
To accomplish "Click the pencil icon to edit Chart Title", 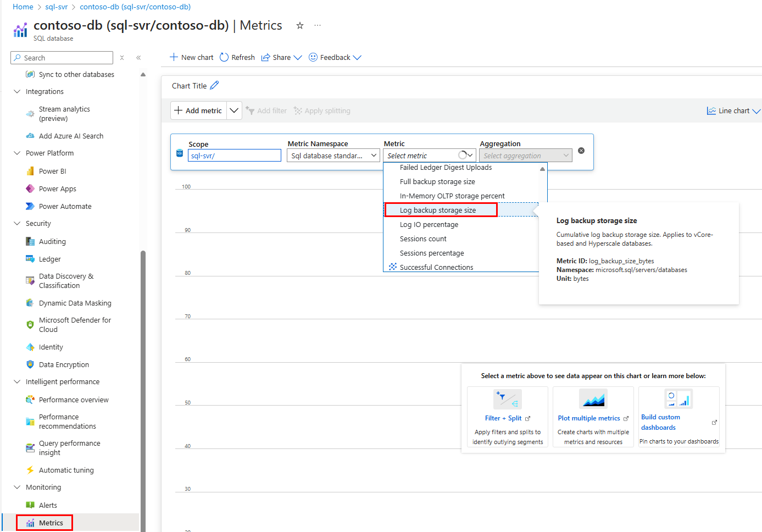I will pyautogui.click(x=214, y=85).
